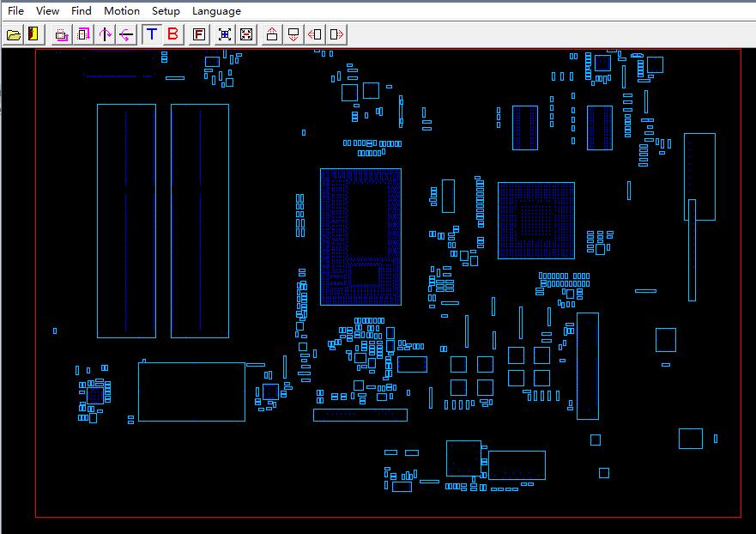Pan view up with the up arrow icon
Viewport: 756px width, 534px height.
click(x=272, y=34)
